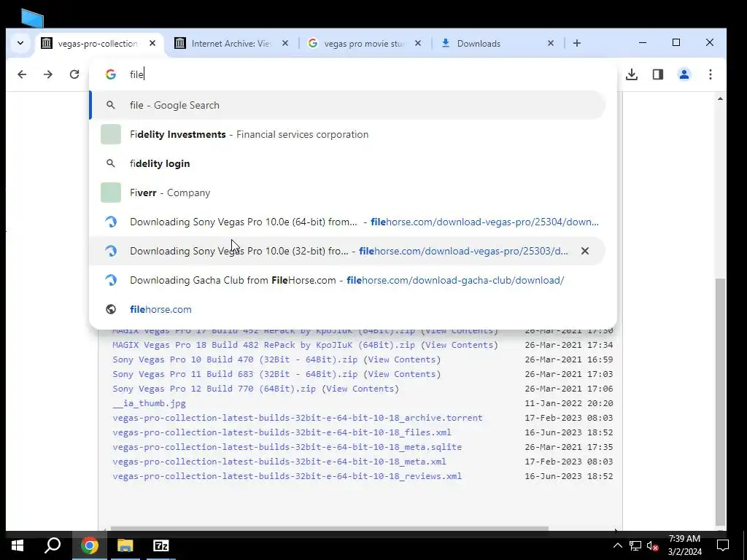The width and height of the screenshot is (747, 560).
Task: Open MAGIX Vegas Pro 18 Build 482 zip link
Action: click(x=263, y=345)
